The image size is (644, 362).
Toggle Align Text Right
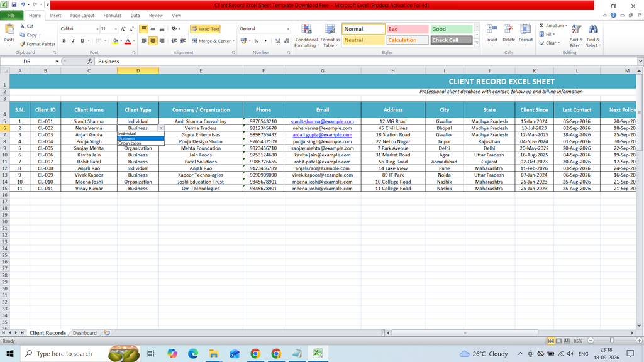click(x=162, y=41)
